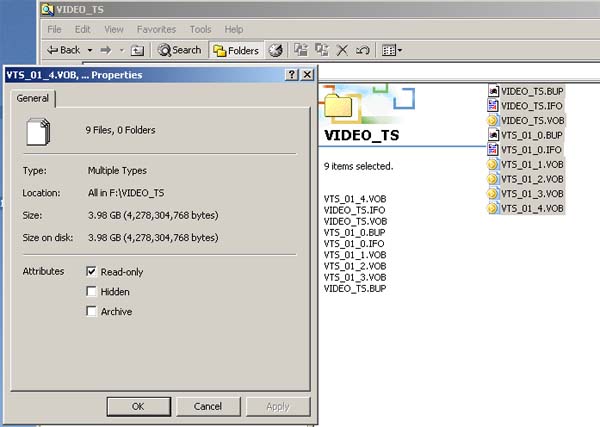Click the VTS_01_0.BUP file icon
Screen dimensions: 600x427
click(493, 135)
